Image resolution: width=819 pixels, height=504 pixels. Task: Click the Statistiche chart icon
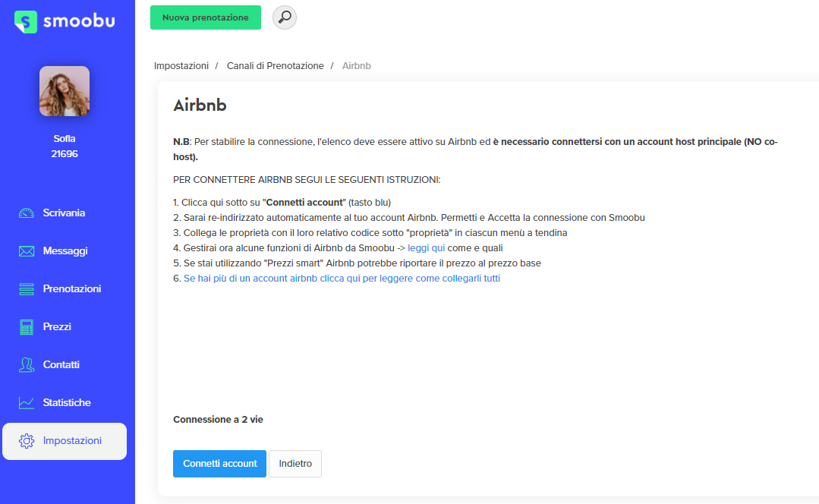coord(27,403)
